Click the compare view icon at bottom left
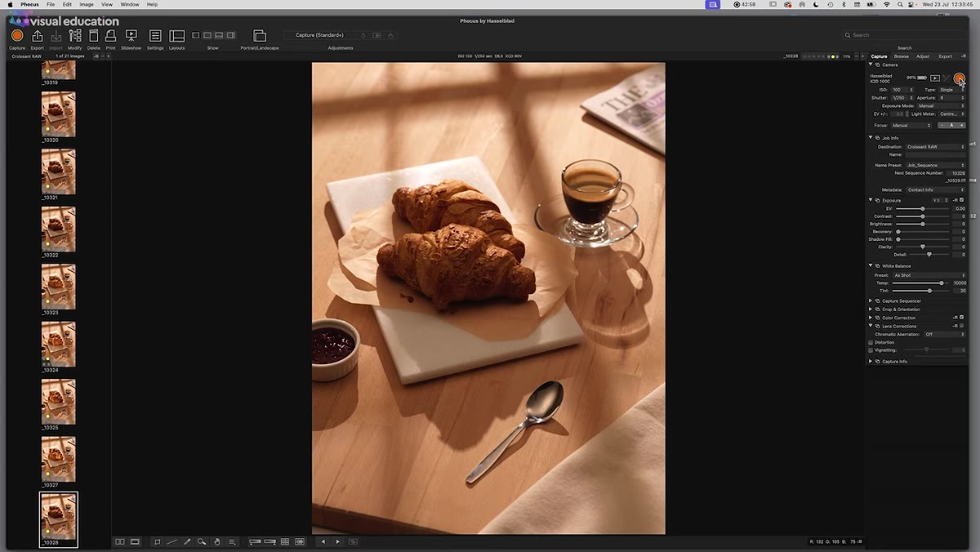 point(120,541)
